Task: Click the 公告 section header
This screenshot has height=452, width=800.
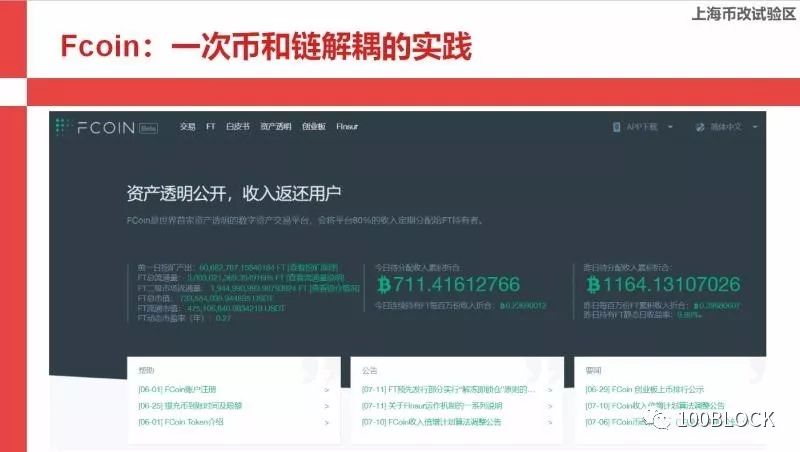Action: (369, 370)
